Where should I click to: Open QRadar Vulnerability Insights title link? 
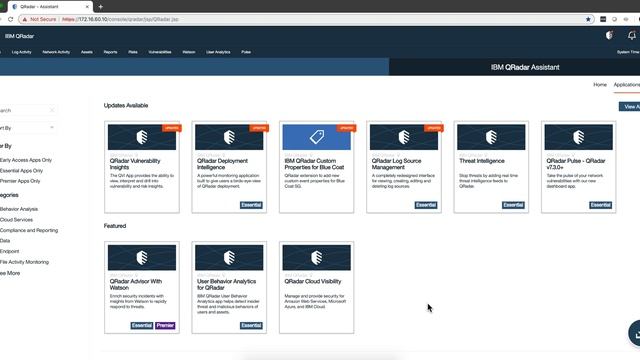[135, 164]
